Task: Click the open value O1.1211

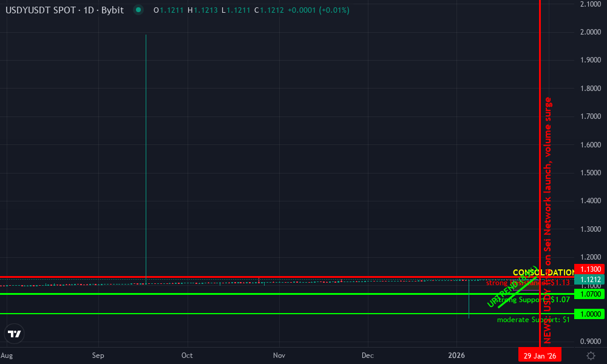Action: [168, 10]
